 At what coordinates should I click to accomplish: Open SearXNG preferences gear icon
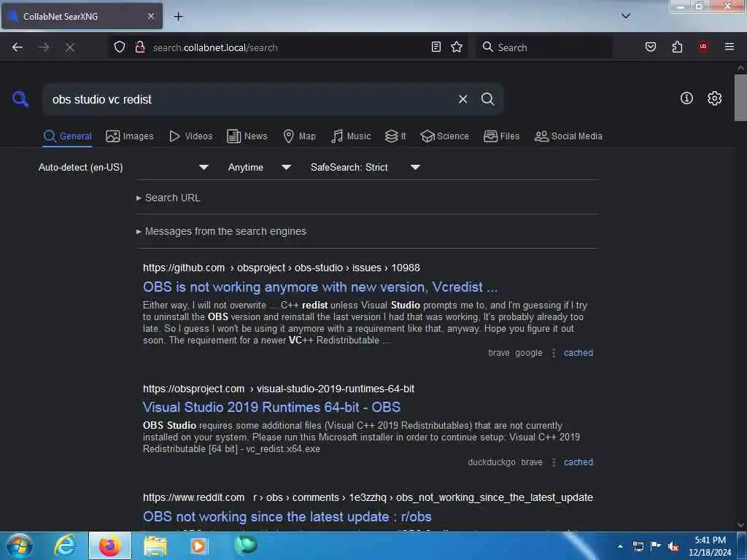[x=714, y=98]
